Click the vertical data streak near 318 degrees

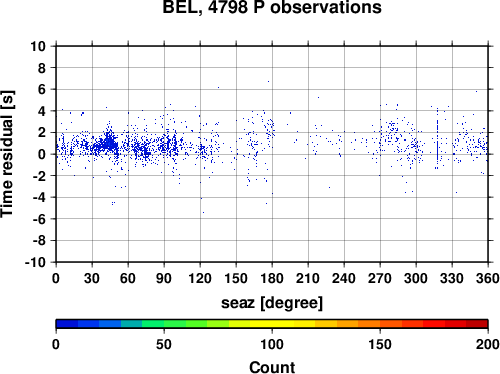(437, 138)
